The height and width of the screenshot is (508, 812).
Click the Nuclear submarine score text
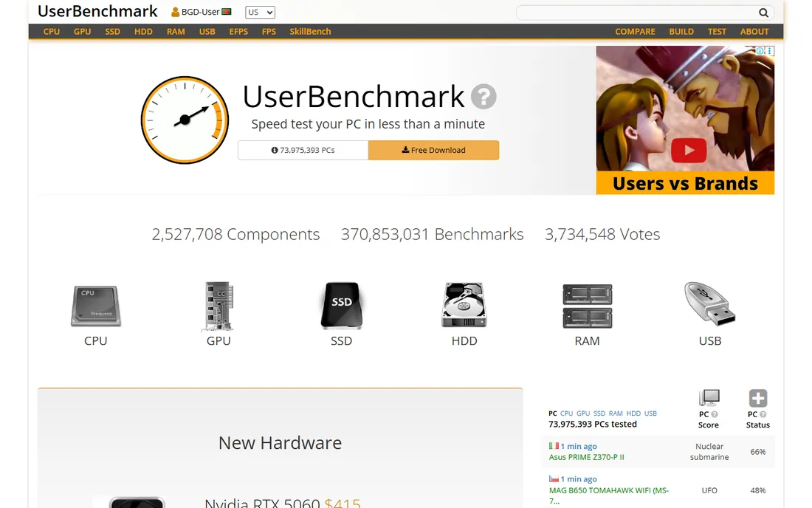click(x=709, y=452)
